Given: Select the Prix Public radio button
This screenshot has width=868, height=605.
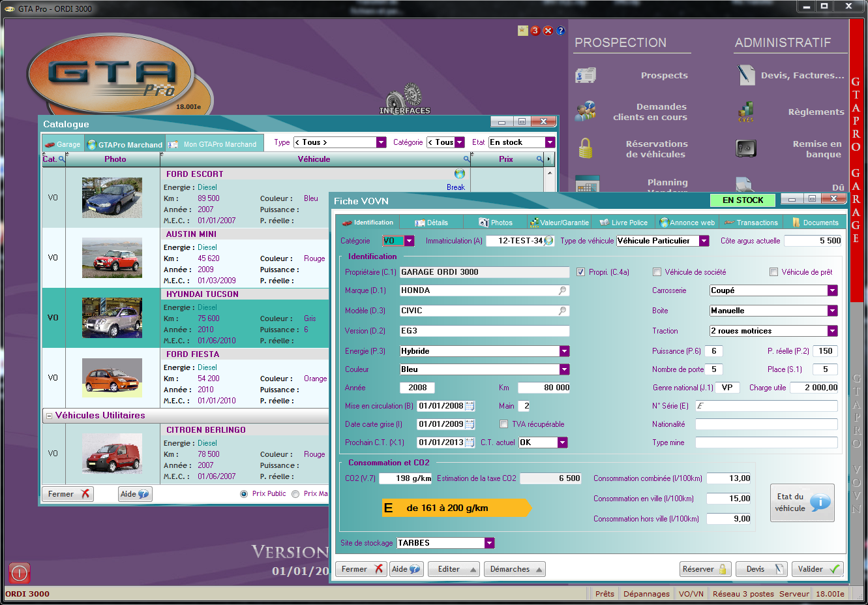Looking at the screenshot, I should pos(244,494).
